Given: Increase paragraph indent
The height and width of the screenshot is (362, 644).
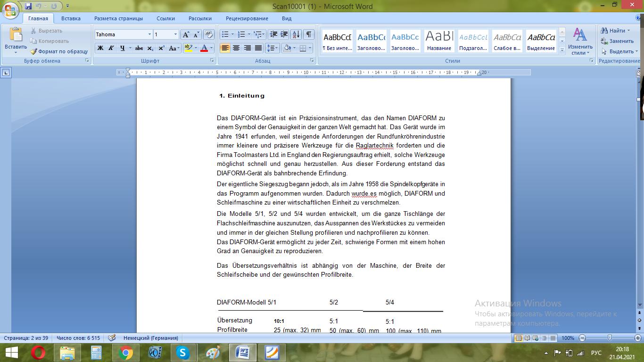Looking at the screenshot, I should (284, 34).
